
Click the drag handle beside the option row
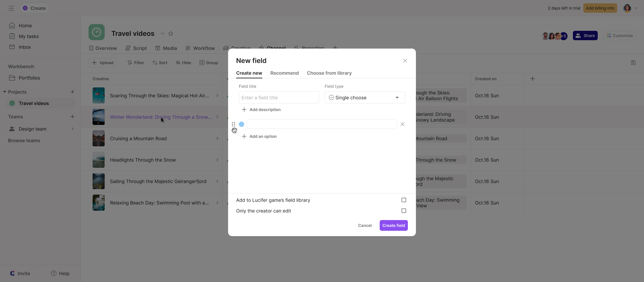pos(233,124)
